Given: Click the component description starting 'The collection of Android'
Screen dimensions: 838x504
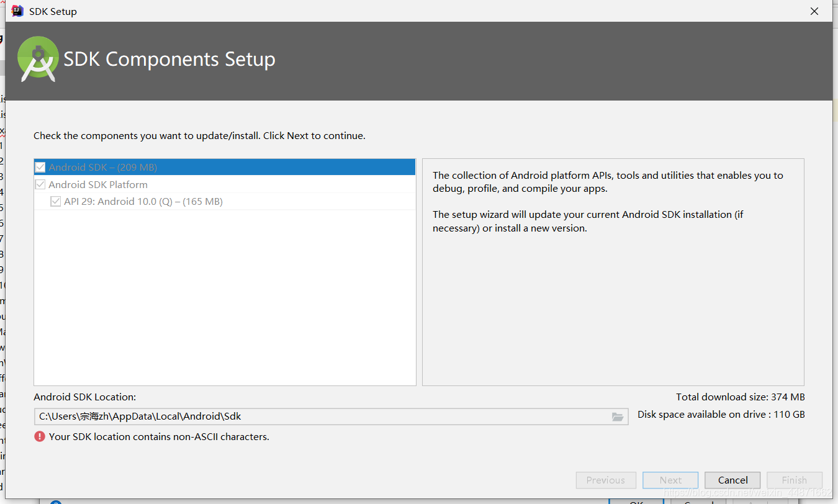Looking at the screenshot, I should [608, 182].
